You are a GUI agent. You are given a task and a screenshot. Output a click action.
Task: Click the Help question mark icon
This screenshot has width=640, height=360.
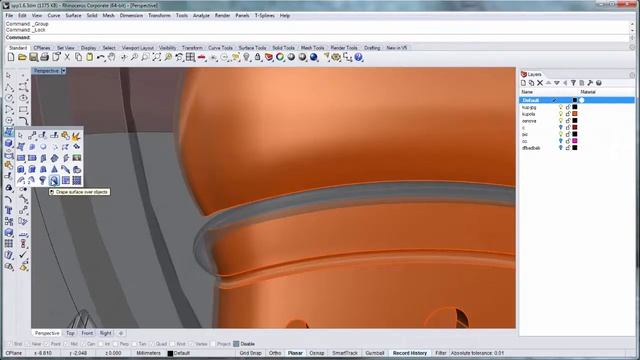358,58
